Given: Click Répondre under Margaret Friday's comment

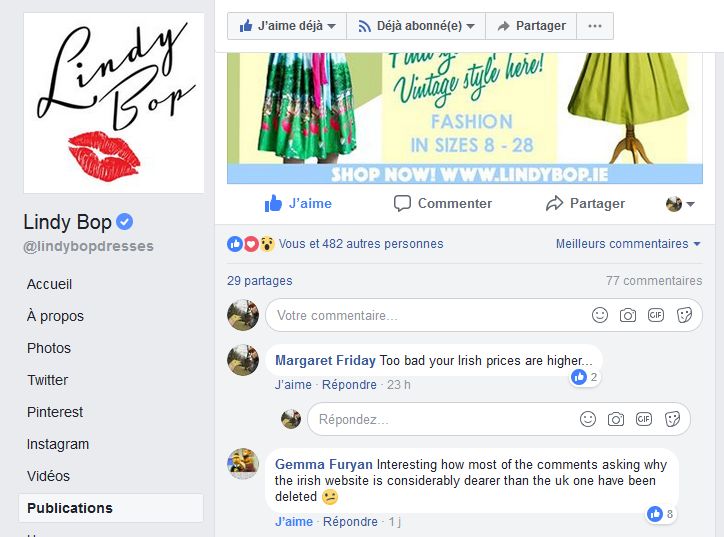Looking at the screenshot, I should pos(349,385).
